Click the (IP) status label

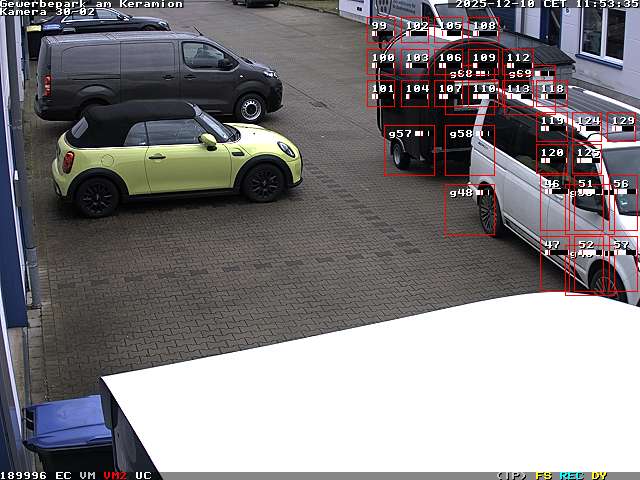pos(511,475)
